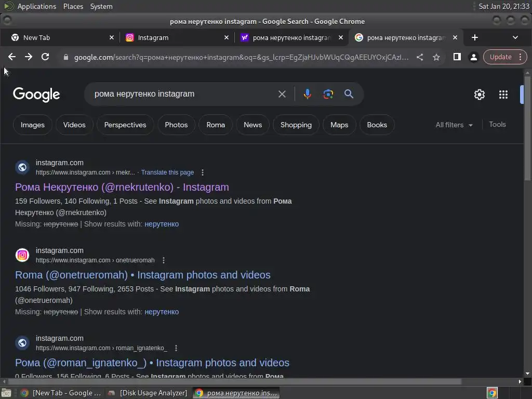Filter results by News
This screenshot has width=532, height=399.
253,125
